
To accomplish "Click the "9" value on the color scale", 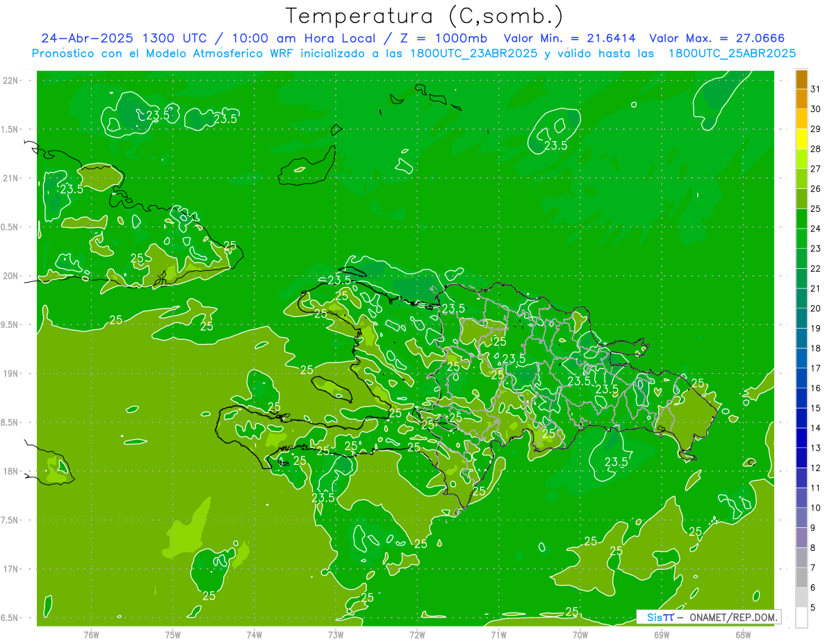I will tap(813, 528).
